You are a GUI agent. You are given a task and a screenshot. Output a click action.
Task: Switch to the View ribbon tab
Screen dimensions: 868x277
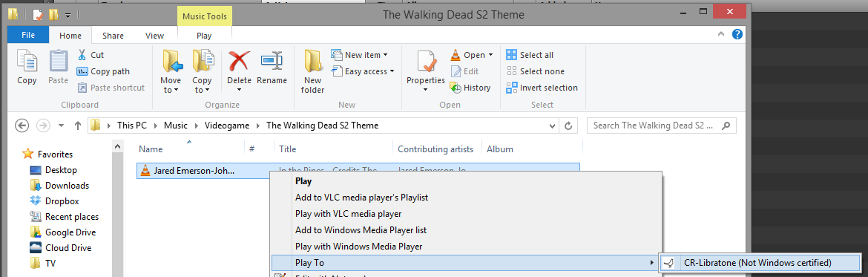click(154, 36)
